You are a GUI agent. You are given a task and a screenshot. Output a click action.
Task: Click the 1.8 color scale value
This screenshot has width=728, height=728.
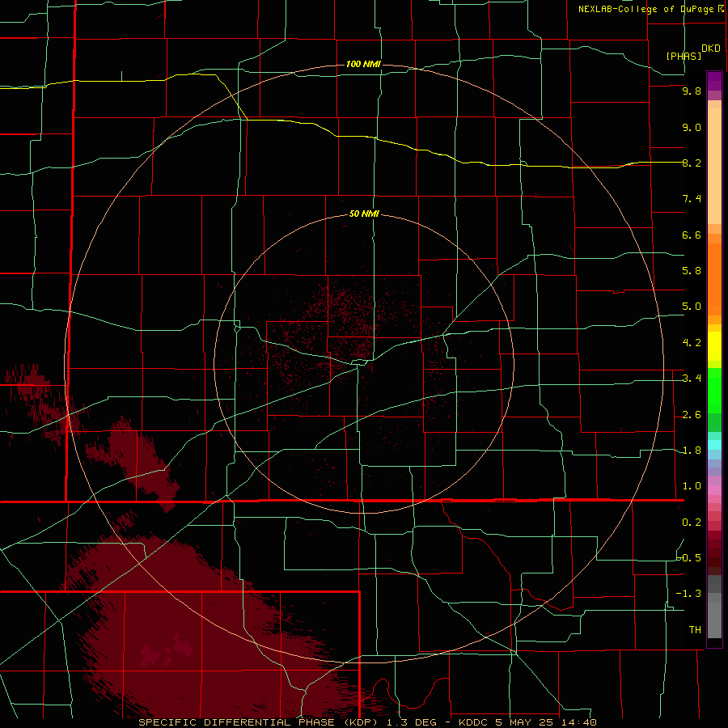(x=692, y=451)
